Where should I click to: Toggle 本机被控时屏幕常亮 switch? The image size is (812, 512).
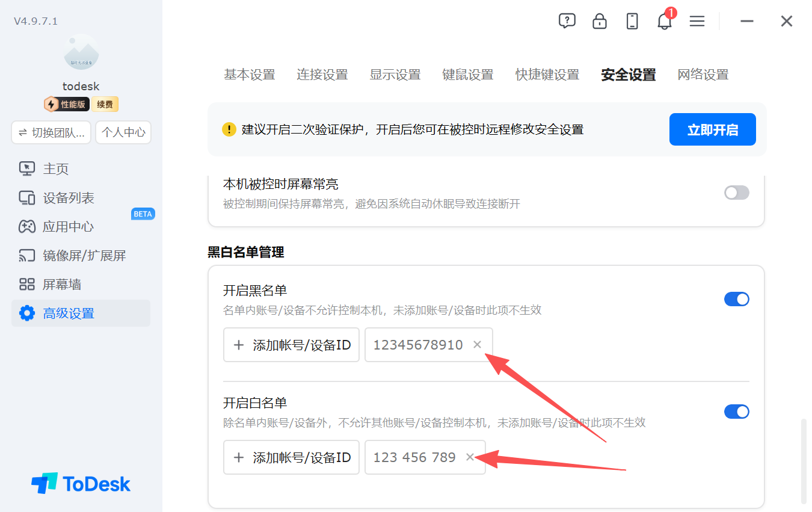[x=737, y=193]
